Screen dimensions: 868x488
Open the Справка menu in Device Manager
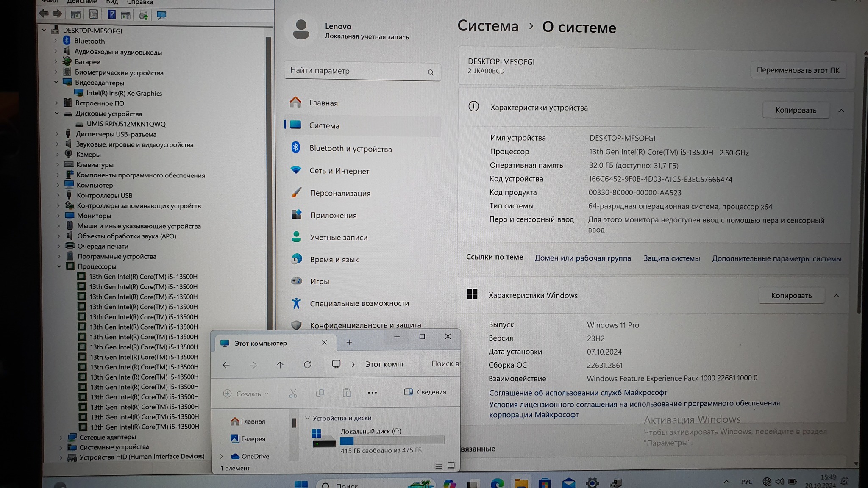[140, 3]
